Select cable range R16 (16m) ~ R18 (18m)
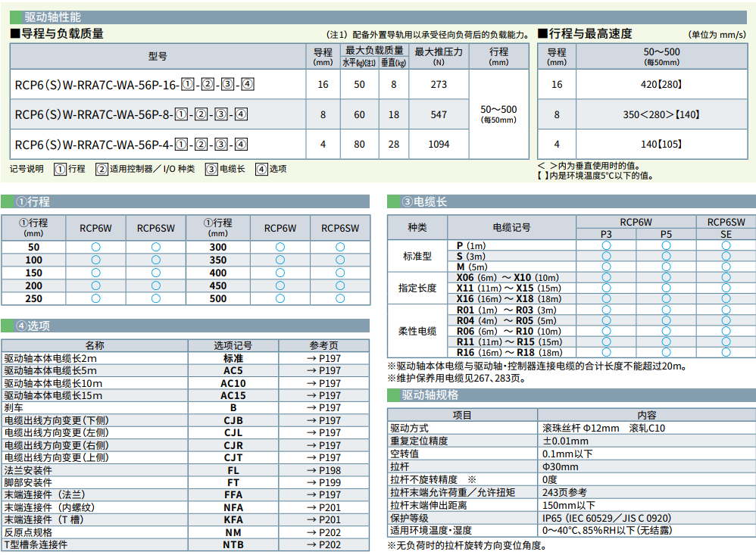Image resolution: width=756 pixels, height=555 pixels. coord(510,352)
